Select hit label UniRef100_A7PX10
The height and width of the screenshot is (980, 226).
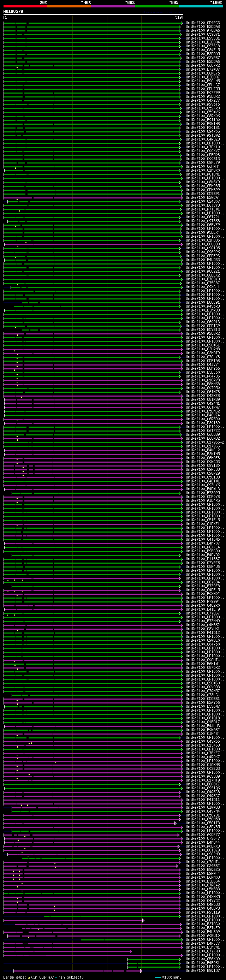pos(202,147)
